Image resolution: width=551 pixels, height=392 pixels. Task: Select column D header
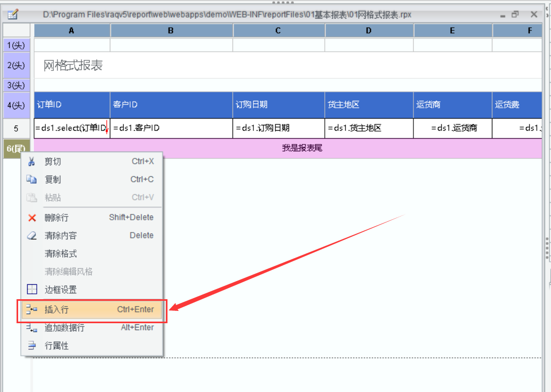[369, 31]
